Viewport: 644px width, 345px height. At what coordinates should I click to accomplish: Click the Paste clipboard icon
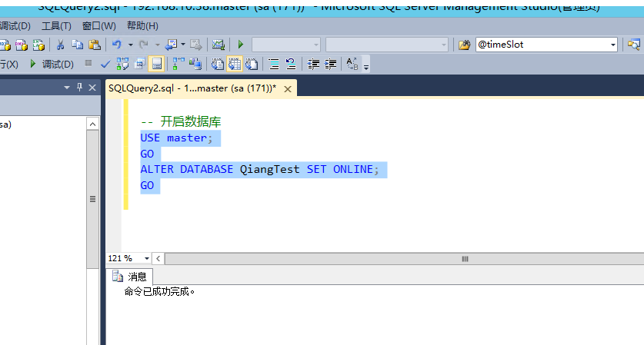(95, 45)
